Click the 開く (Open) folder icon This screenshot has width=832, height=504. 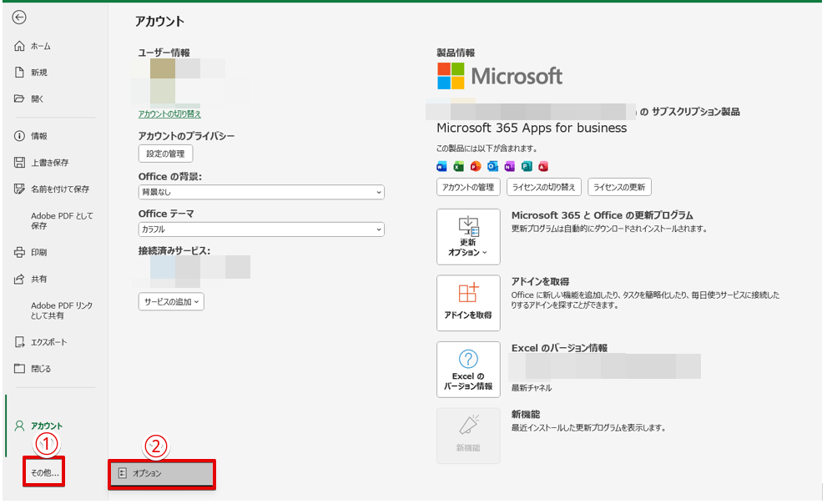pyautogui.click(x=19, y=98)
